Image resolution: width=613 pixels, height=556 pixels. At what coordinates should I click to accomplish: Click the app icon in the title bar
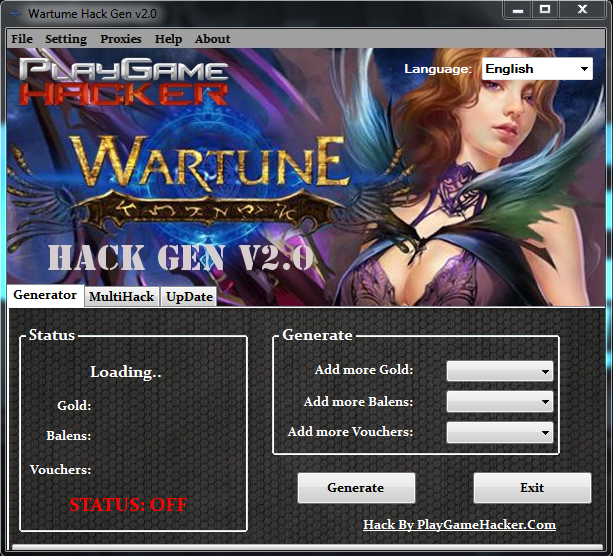tap(15, 14)
